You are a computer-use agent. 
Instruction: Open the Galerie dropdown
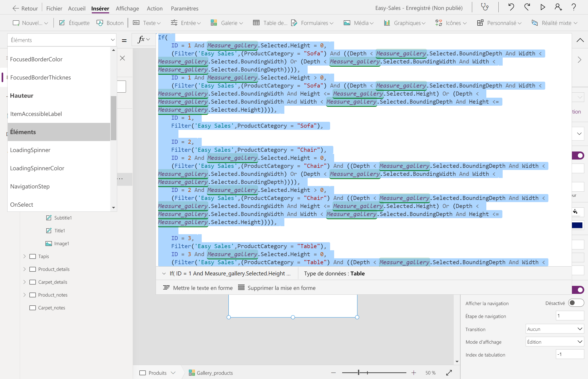tap(227, 23)
